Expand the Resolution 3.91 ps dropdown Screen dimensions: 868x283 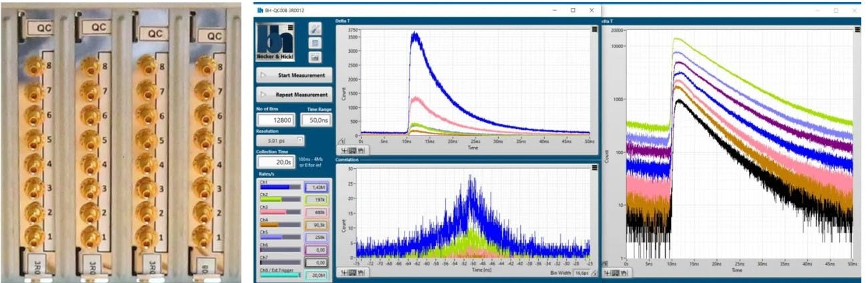click(x=300, y=141)
